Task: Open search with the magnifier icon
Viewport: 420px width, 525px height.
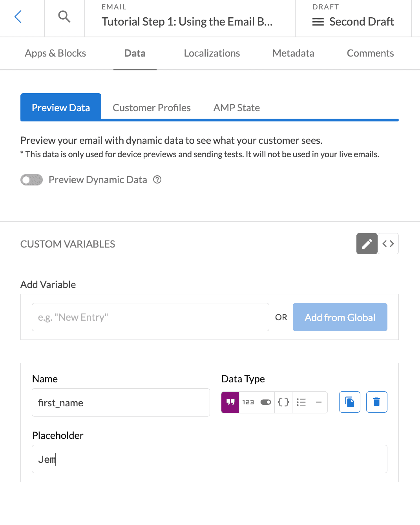Action: tap(64, 17)
